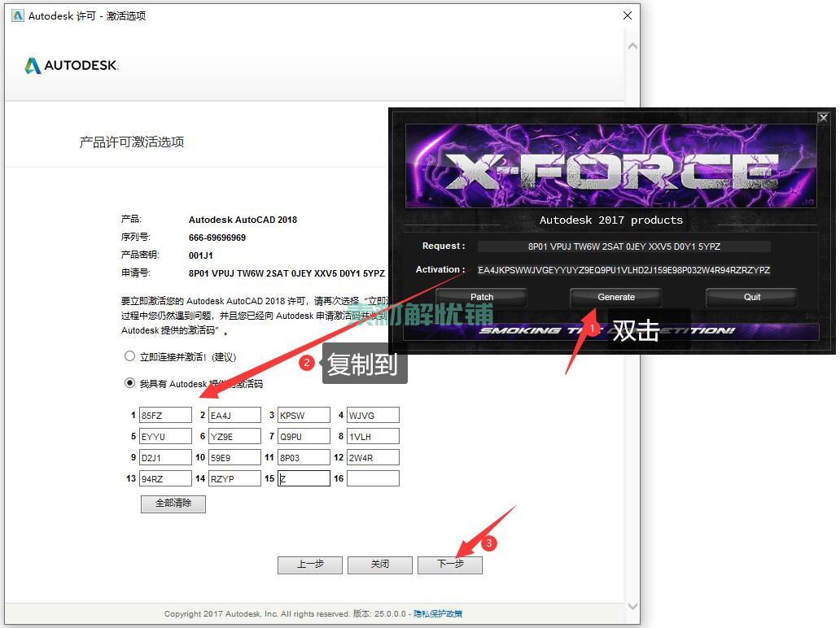
Task: Click the Request field in X-Force
Action: (624, 246)
